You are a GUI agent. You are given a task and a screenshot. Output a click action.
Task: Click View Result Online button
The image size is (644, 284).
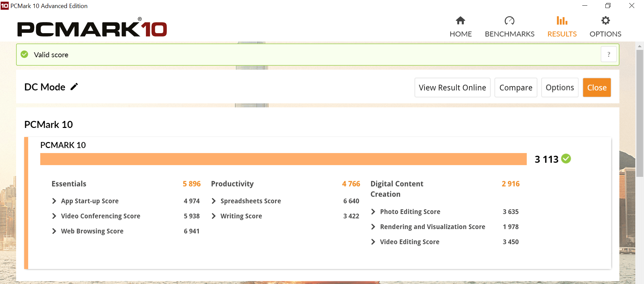452,87
